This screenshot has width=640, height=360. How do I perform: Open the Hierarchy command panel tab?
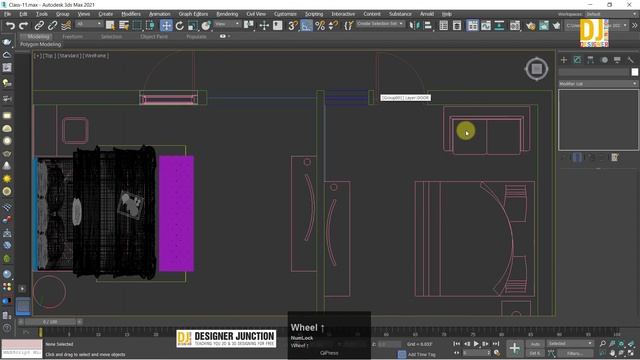point(591,60)
